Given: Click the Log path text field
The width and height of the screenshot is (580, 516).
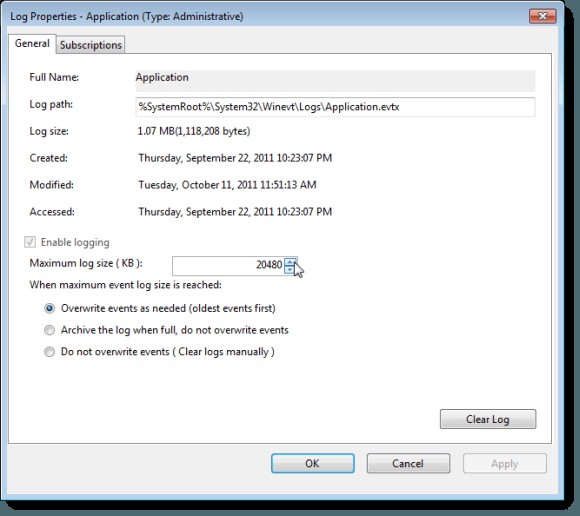Looking at the screenshot, I should pyautogui.click(x=335, y=107).
